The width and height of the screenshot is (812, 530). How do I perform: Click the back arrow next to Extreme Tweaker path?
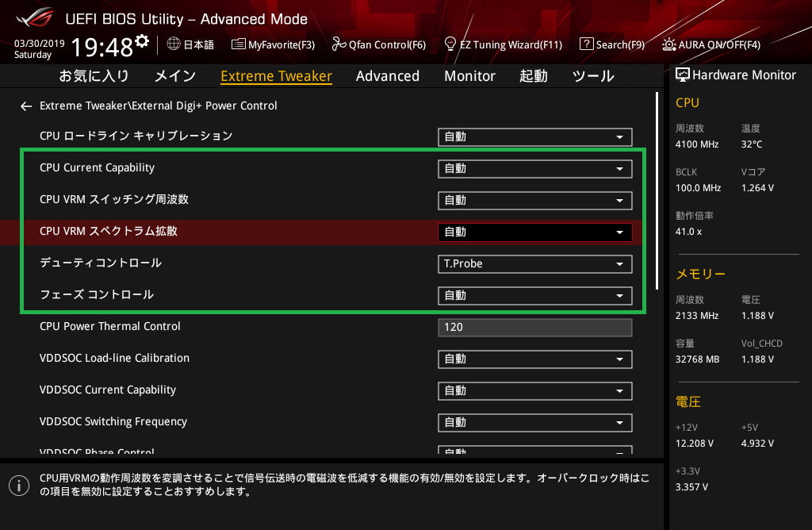pyautogui.click(x=26, y=106)
